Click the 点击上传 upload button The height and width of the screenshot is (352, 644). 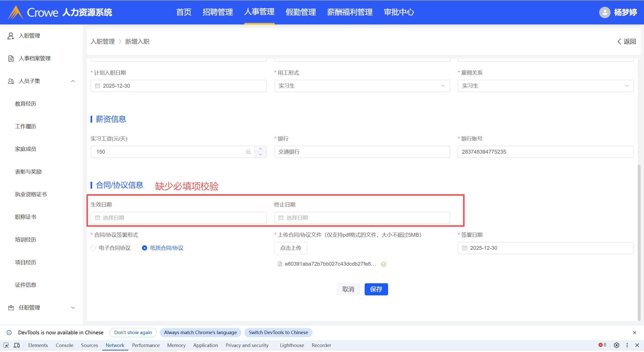[x=290, y=248]
